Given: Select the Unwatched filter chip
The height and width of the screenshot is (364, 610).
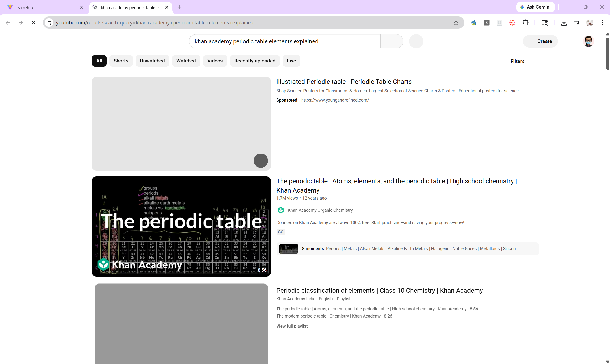Looking at the screenshot, I should 152,61.
